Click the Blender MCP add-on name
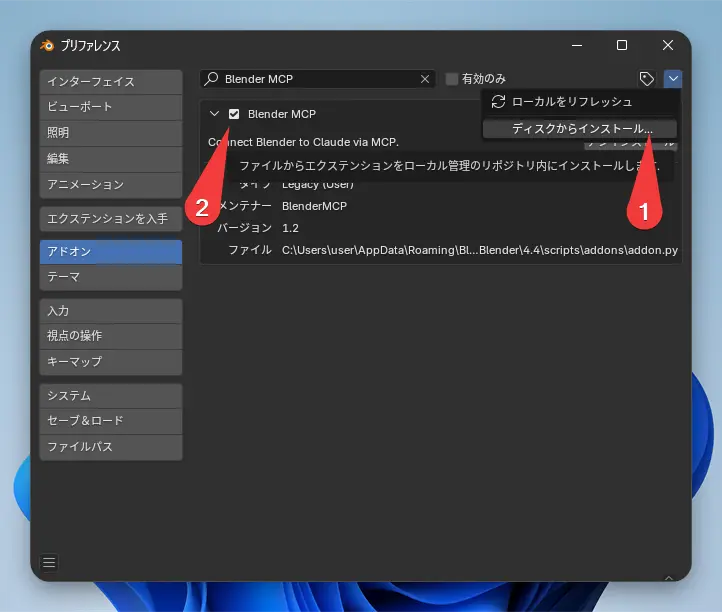Screen dimensions: 722x612 tap(282, 114)
